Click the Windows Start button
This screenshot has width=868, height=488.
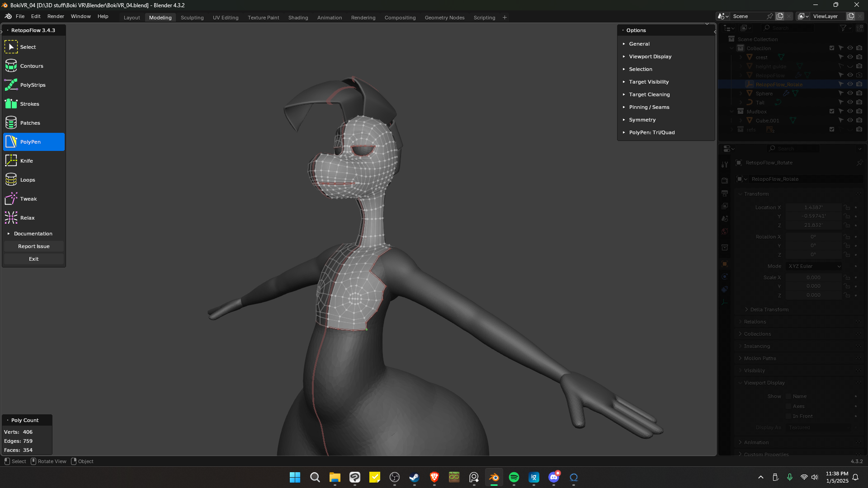tap(295, 477)
